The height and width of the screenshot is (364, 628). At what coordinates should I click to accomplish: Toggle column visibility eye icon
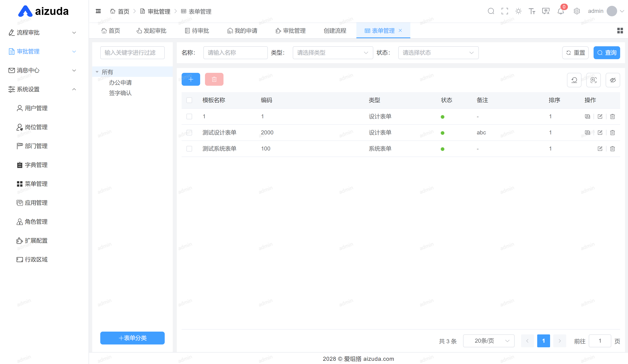click(612, 80)
